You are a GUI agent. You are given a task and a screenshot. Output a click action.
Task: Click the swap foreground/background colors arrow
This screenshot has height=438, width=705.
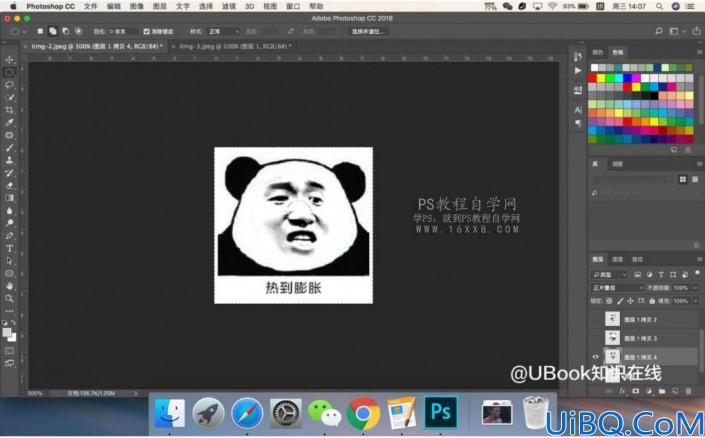(x=13, y=322)
